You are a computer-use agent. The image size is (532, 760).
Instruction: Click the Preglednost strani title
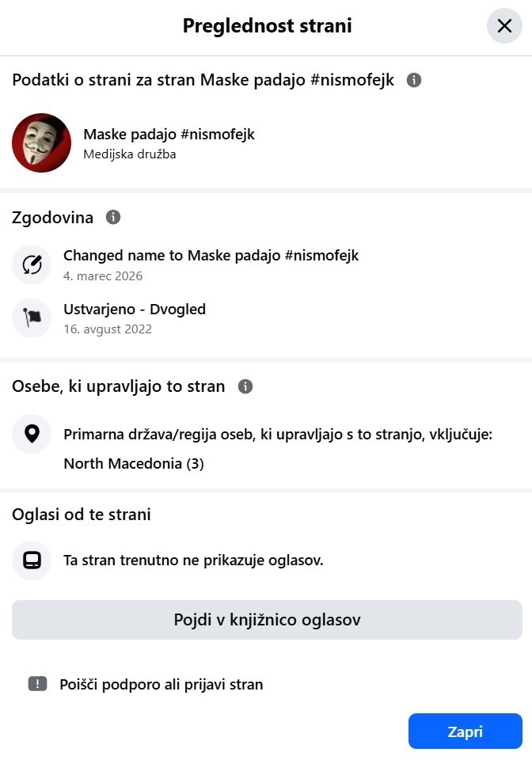pyautogui.click(x=267, y=25)
